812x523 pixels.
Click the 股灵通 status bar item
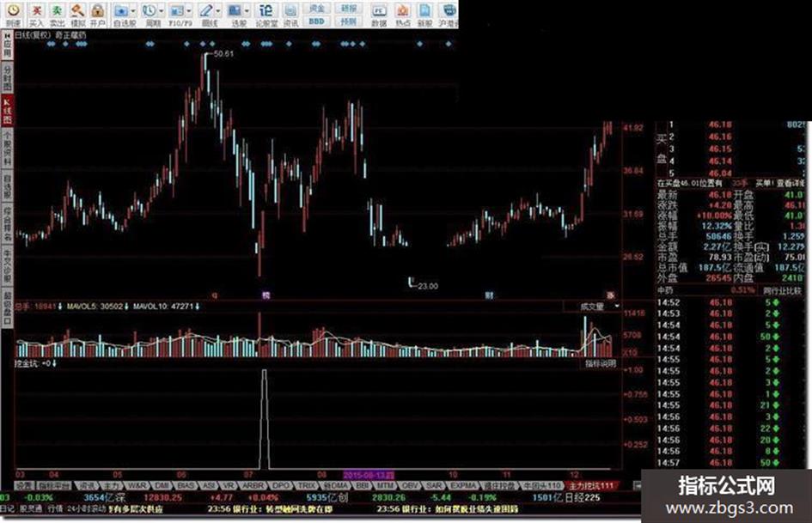[31, 509]
